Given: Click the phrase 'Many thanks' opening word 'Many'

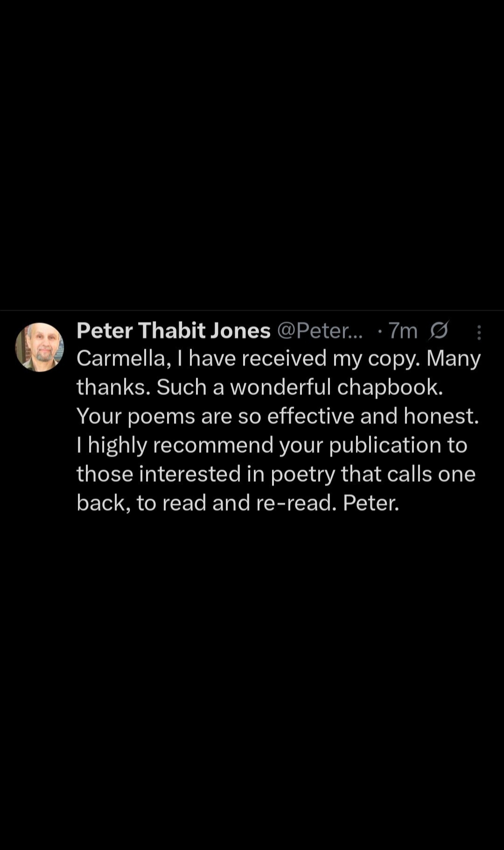Looking at the screenshot, I should [453, 359].
